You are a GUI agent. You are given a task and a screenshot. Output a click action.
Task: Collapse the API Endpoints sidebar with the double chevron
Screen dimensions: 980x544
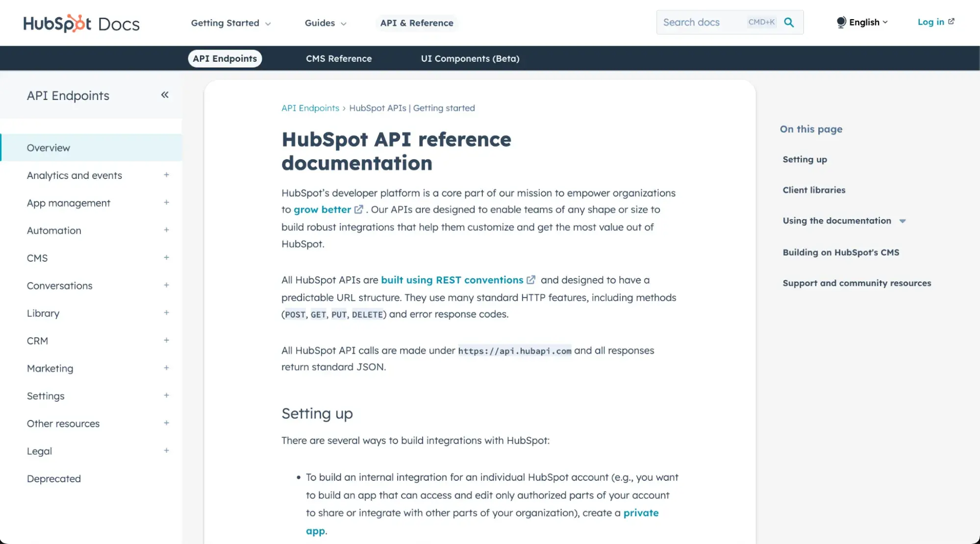[x=165, y=95]
